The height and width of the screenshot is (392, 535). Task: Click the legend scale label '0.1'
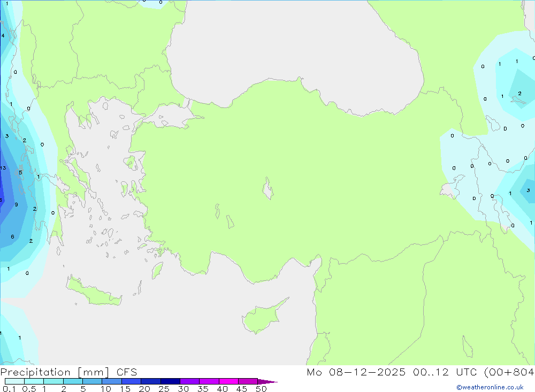click(9, 389)
